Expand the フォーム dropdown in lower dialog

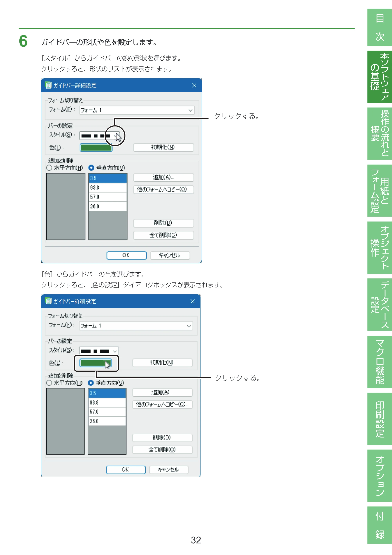click(x=189, y=326)
